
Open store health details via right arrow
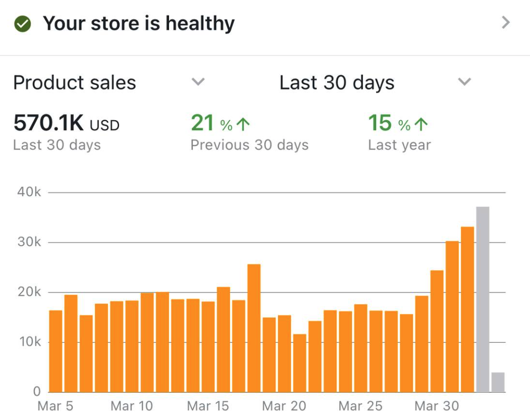tap(505, 23)
